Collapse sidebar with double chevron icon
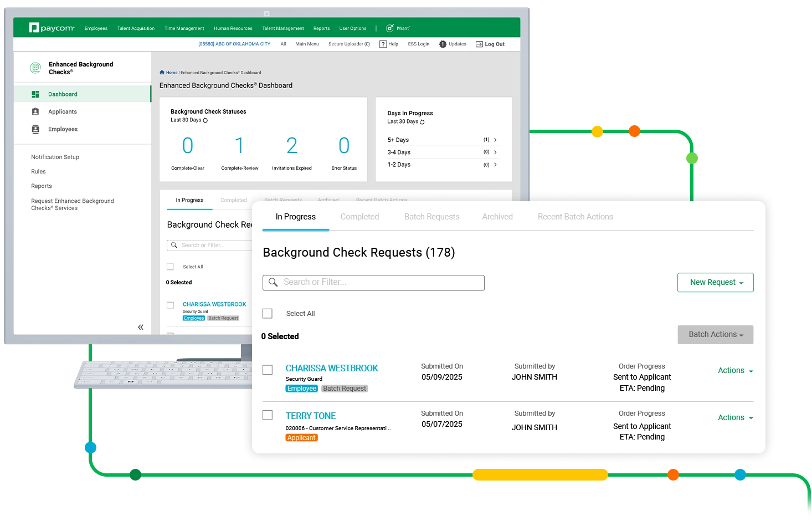 pyautogui.click(x=141, y=327)
